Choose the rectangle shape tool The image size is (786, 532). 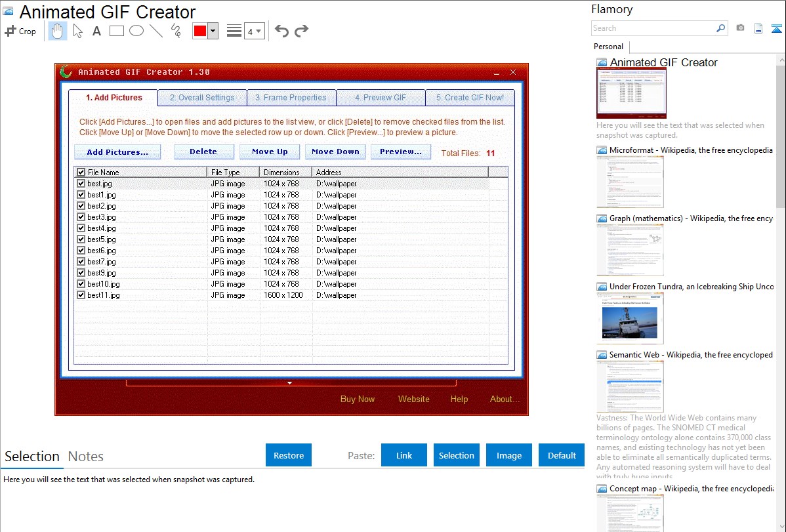click(116, 31)
